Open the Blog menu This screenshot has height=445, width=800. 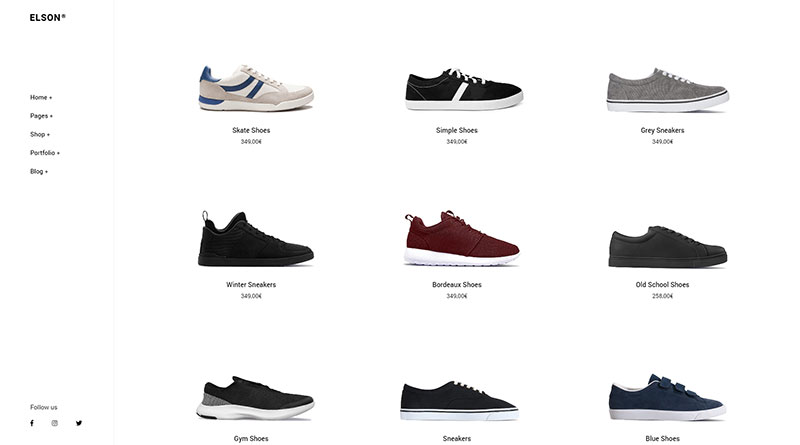[39, 171]
